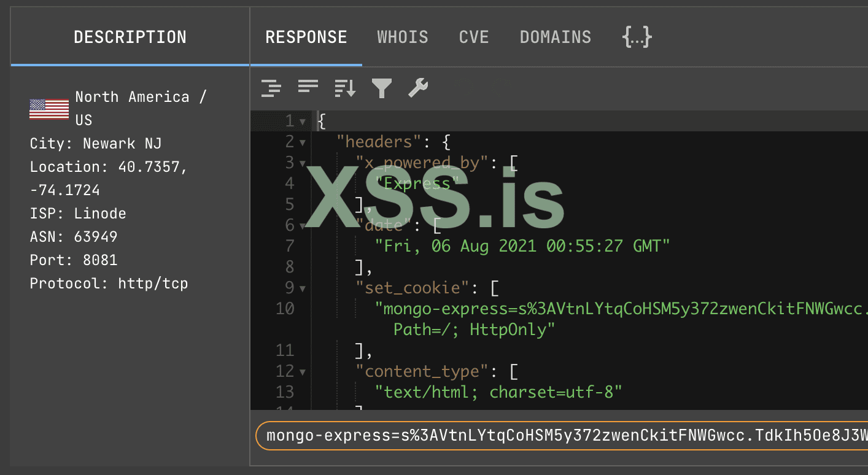
Task: Click the US flag icon
Action: (x=49, y=109)
